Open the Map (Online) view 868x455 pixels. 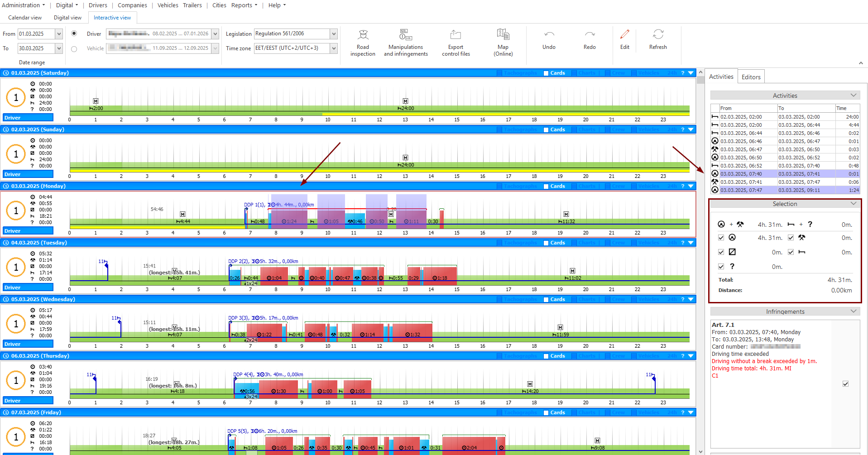[503, 43]
